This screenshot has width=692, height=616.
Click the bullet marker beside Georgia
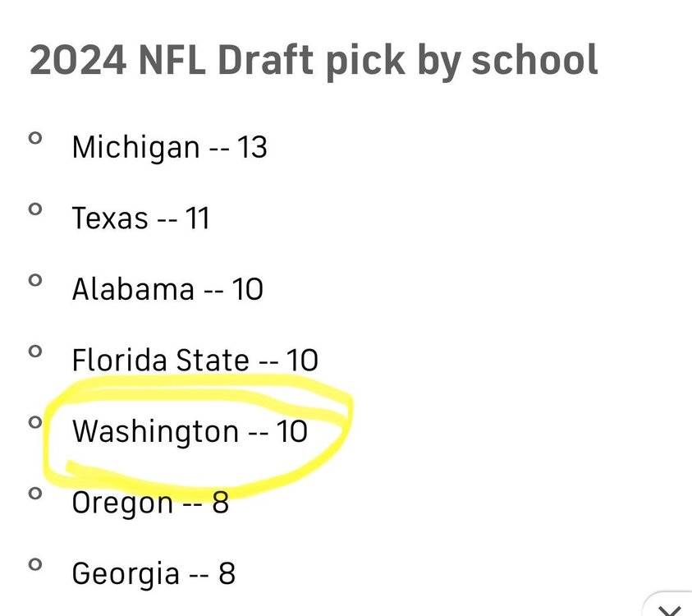click(34, 564)
